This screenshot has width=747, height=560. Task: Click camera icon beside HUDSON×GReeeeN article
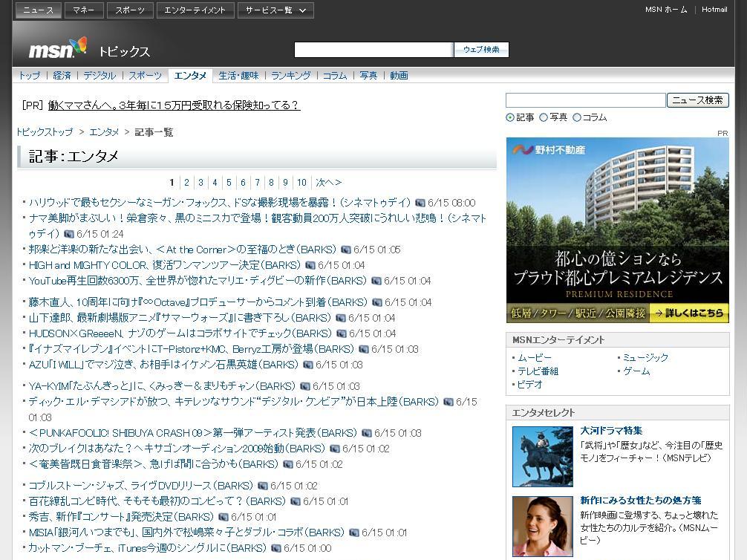(x=342, y=333)
